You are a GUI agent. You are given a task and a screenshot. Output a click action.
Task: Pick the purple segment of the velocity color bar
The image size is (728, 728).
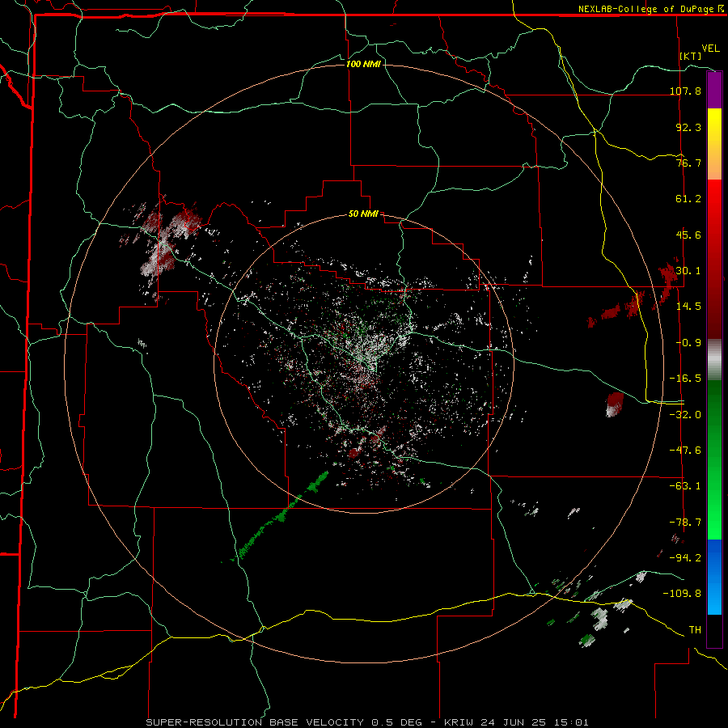[714, 90]
